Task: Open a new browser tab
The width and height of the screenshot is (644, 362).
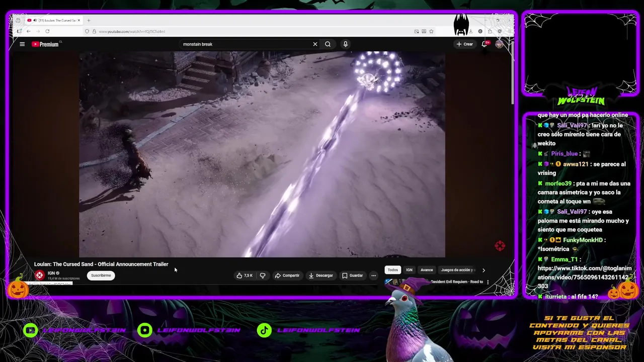Action: click(x=89, y=21)
